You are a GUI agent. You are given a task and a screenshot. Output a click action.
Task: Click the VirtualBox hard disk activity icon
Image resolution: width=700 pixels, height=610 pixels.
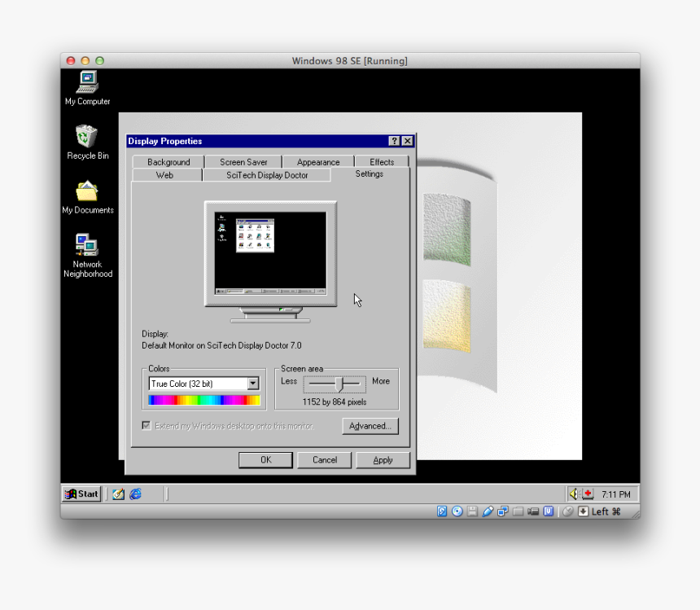point(442,511)
